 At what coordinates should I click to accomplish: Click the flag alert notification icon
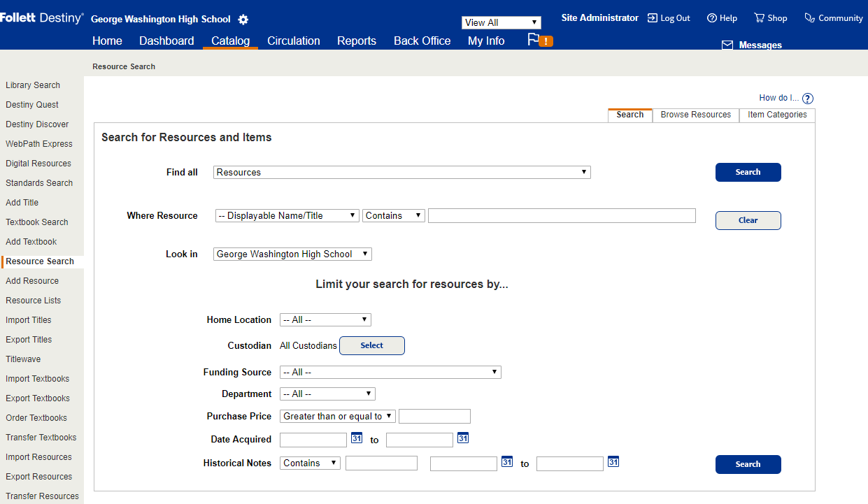click(539, 41)
